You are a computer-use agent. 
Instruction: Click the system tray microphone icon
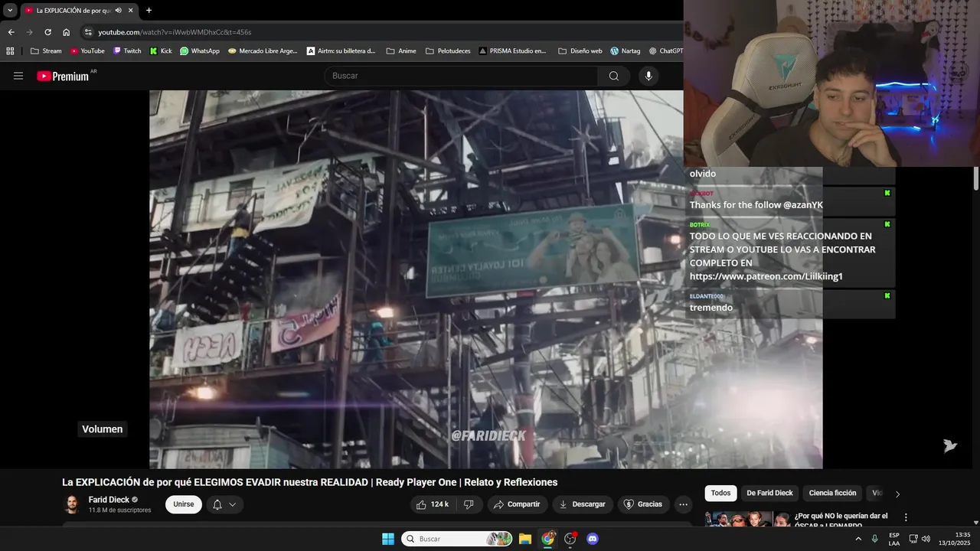point(874,539)
